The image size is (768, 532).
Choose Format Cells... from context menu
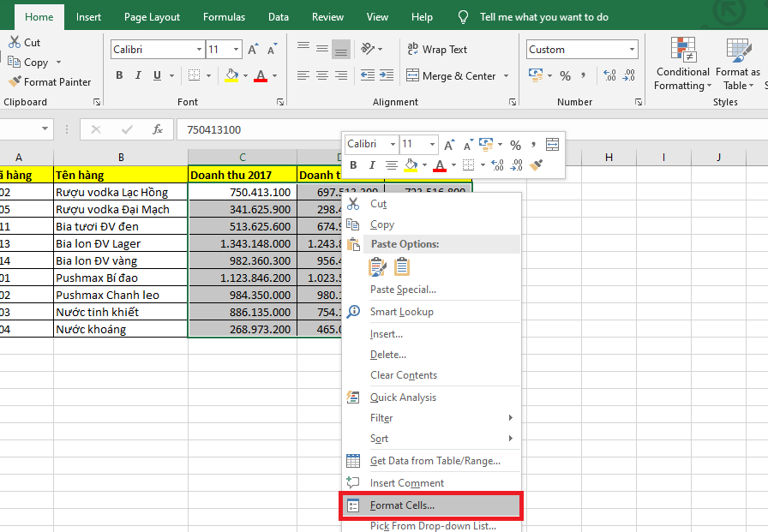(x=402, y=505)
